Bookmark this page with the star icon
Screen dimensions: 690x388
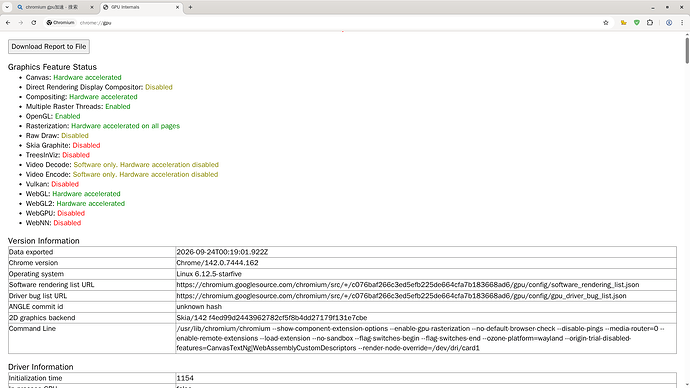tap(606, 22)
